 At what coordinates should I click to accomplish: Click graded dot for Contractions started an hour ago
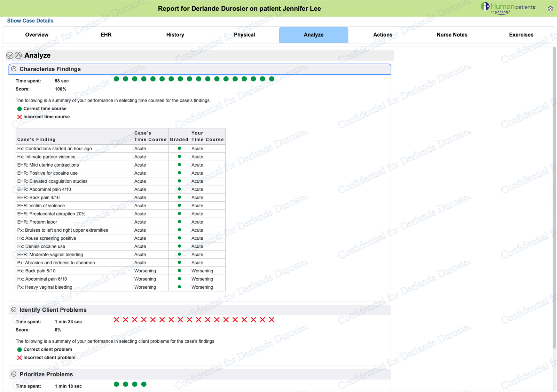click(179, 148)
